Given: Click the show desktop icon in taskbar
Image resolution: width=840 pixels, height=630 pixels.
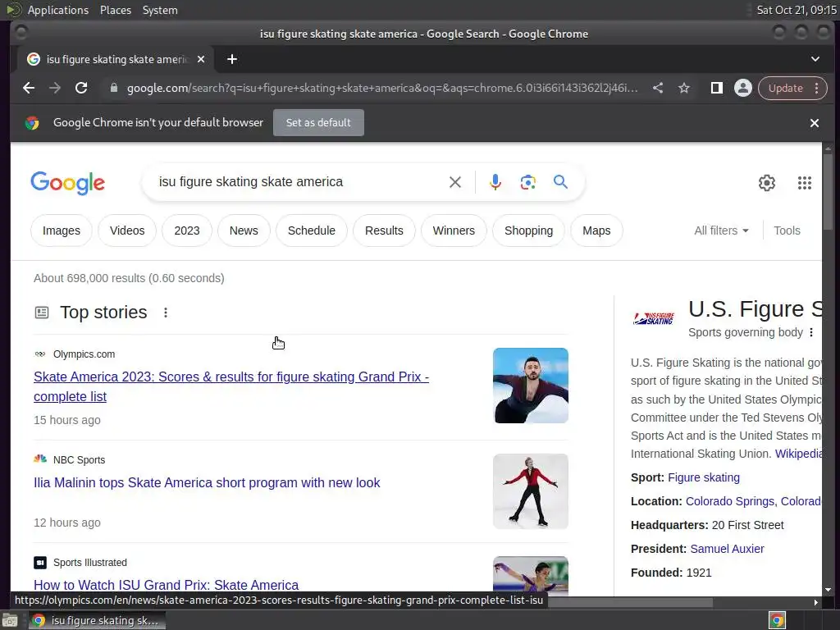Looking at the screenshot, I should pyautogui.click(x=10, y=621).
